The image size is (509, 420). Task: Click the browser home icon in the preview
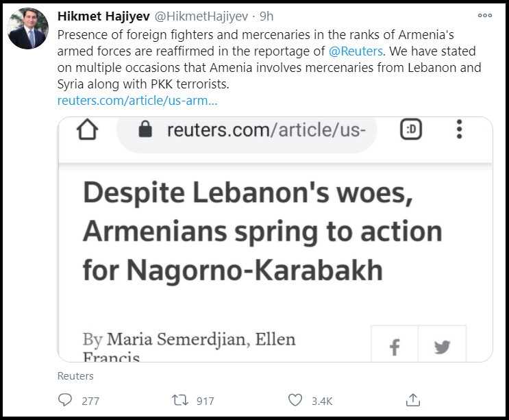point(87,129)
